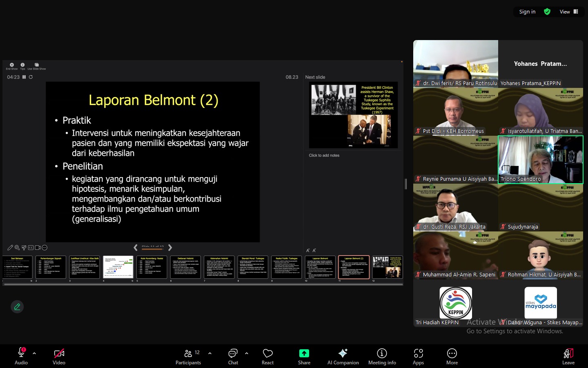The height and width of the screenshot is (368, 588).
Task: Click the Next slide preview image
Action: [x=353, y=115]
